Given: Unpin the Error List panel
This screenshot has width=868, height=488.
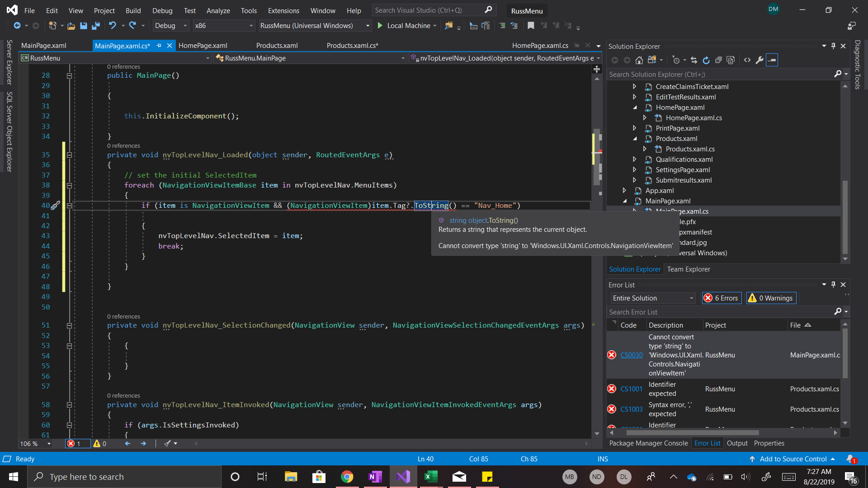Looking at the screenshot, I should click(x=833, y=285).
